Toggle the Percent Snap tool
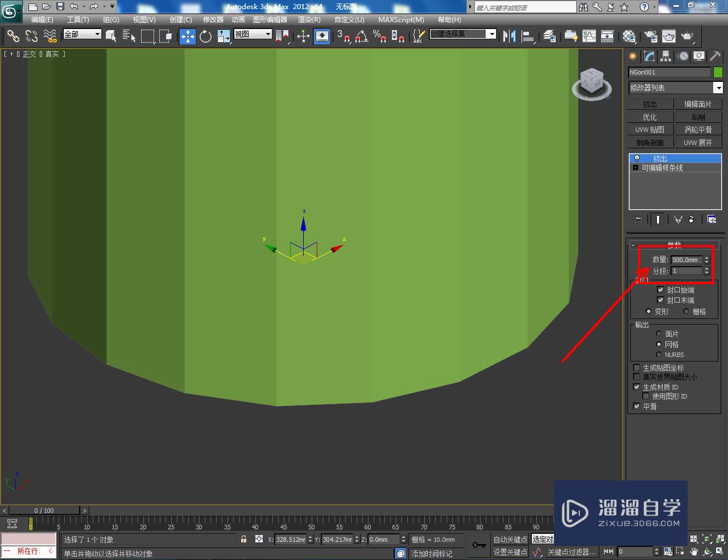 tap(379, 36)
